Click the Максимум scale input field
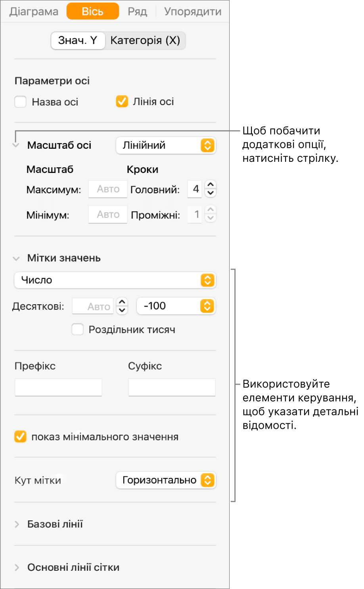 [x=107, y=189]
